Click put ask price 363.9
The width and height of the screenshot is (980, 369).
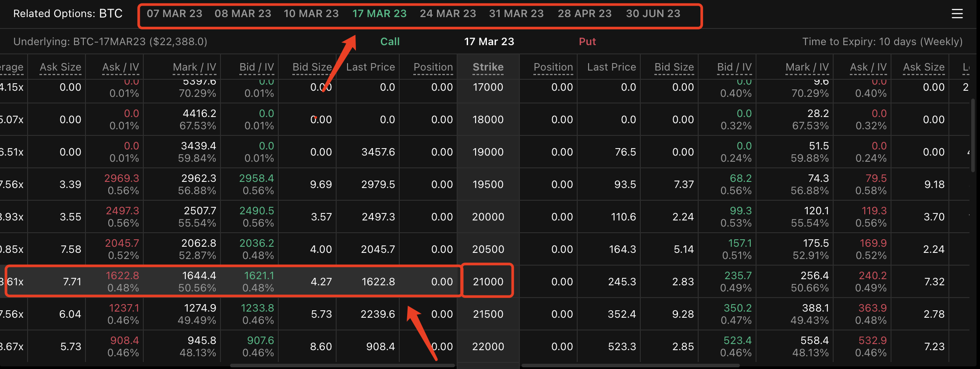(873, 308)
